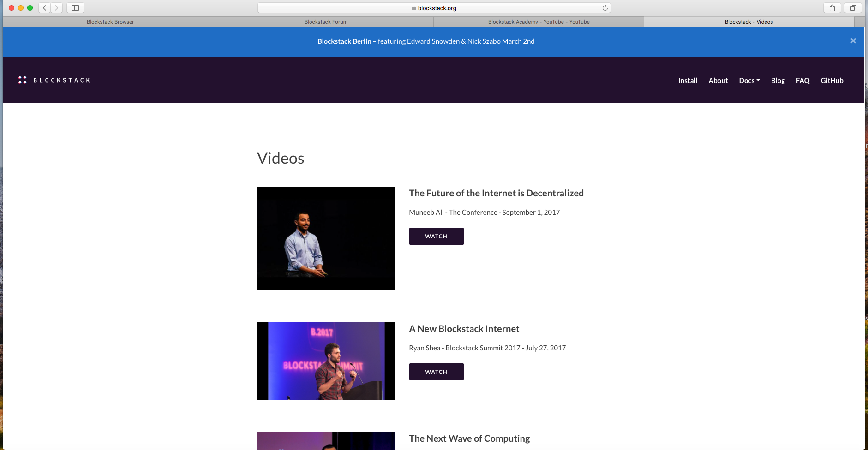868x450 pixels.
Task: Toggle the Safari sidebar button
Action: pyautogui.click(x=75, y=8)
